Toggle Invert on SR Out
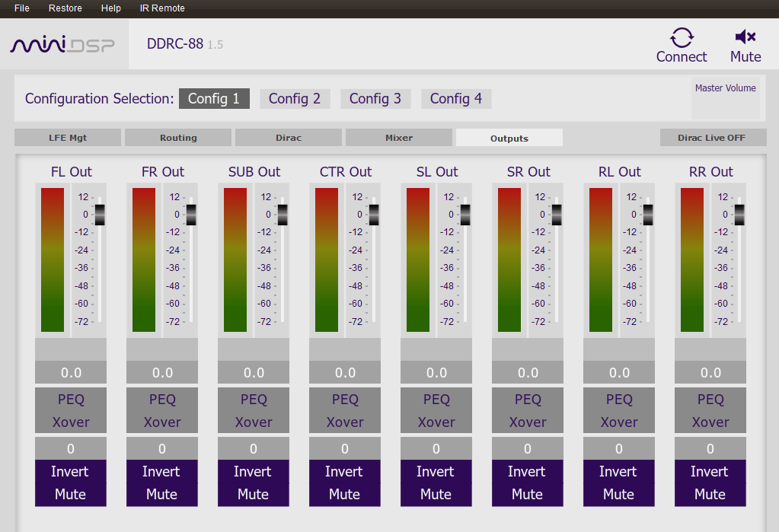 (528, 471)
